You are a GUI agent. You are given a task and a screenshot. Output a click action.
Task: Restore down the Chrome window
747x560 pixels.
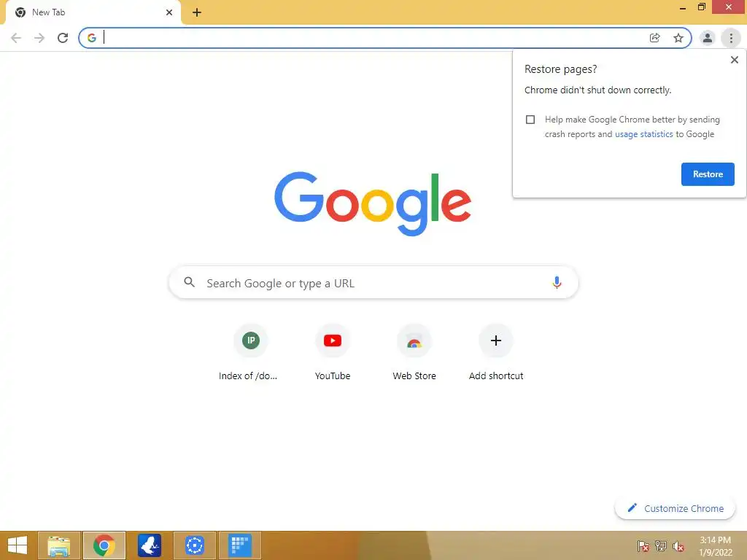tap(701, 7)
